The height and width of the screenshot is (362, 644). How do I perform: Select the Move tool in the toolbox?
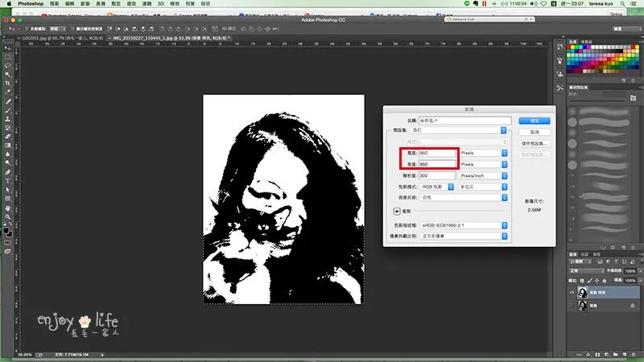pyautogui.click(x=7, y=48)
